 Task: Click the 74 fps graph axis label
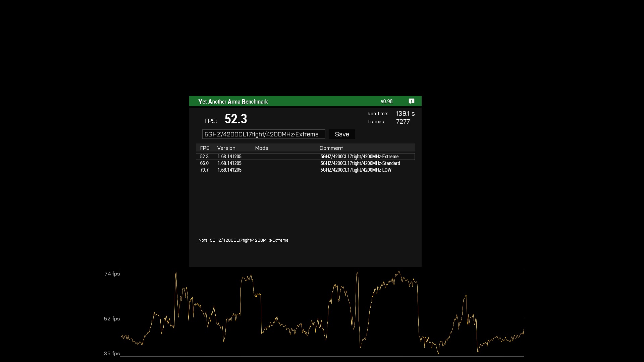(x=112, y=274)
